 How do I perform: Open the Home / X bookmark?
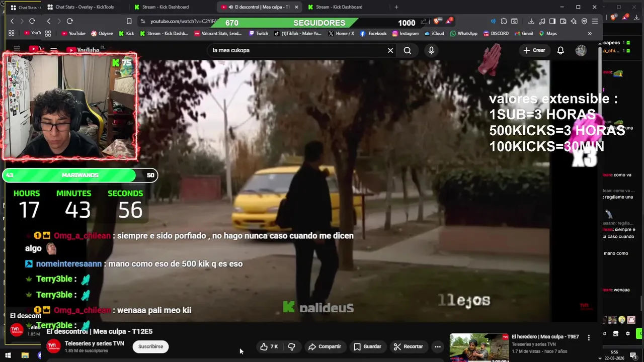(x=341, y=34)
